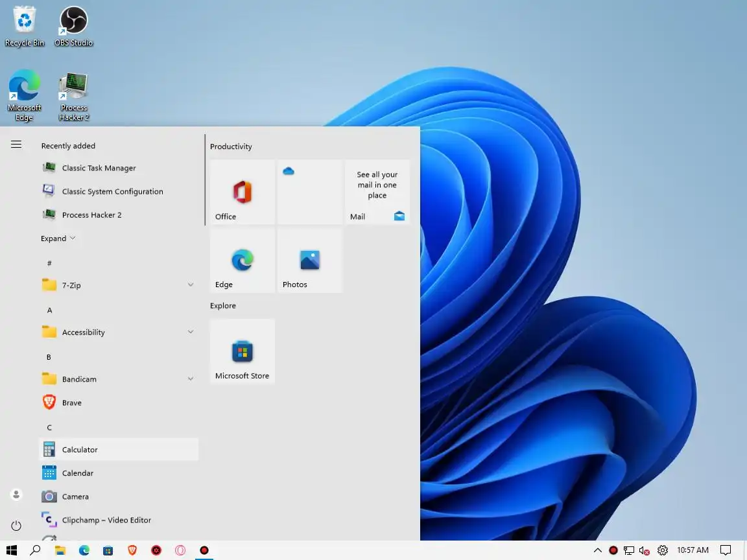Open the Camera app

119,496
